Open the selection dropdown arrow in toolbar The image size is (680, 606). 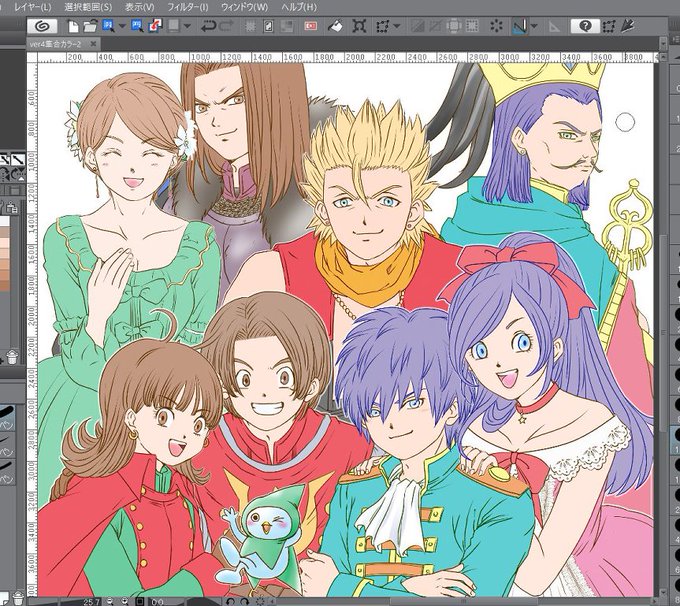click(x=396, y=26)
